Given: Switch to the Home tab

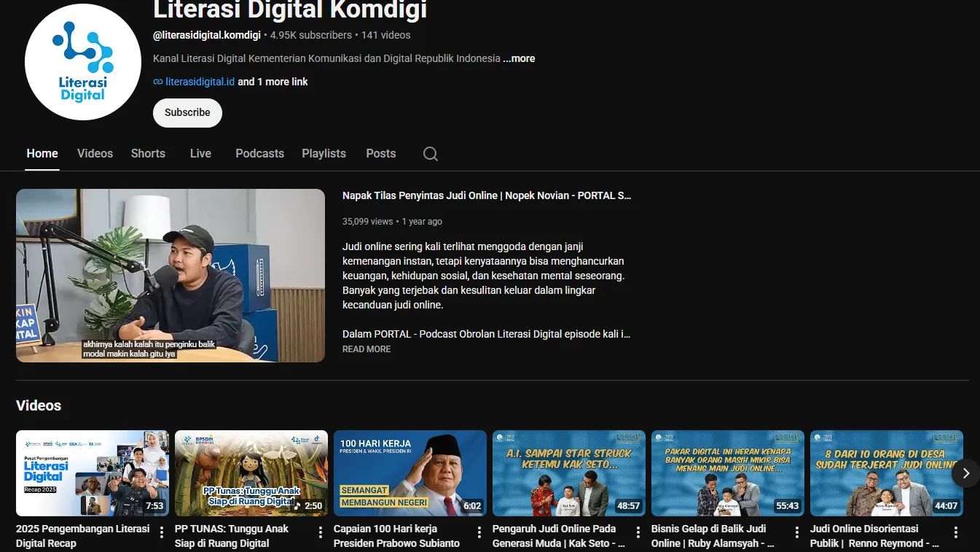Looking at the screenshot, I should click(x=42, y=153).
